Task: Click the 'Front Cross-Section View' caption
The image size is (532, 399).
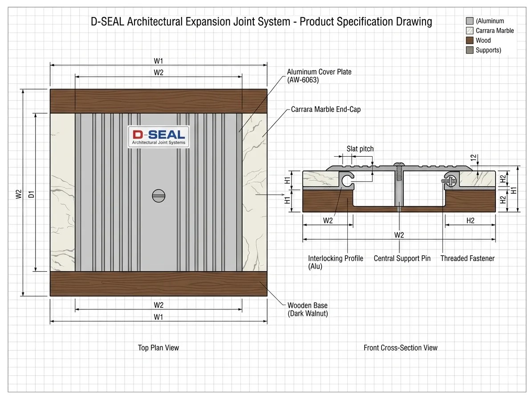Action: point(400,348)
